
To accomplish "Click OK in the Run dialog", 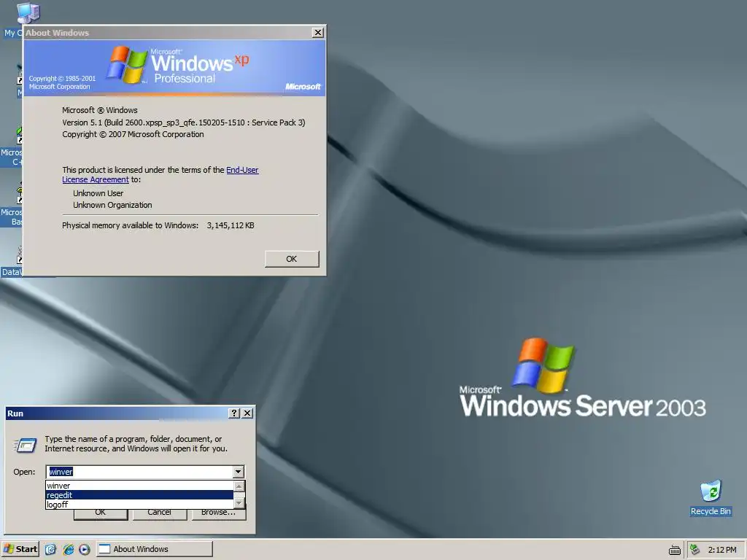I will pyautogui.click(x=101, y=513).
